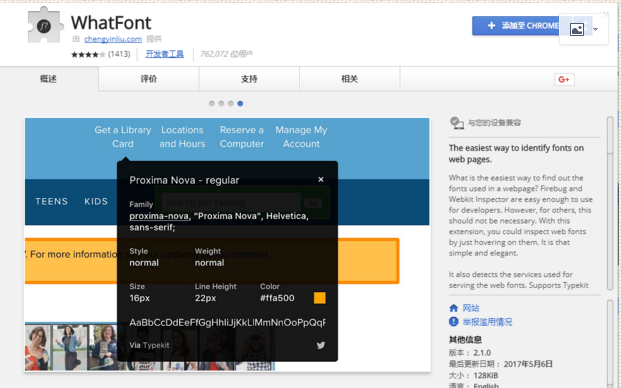621x388 pixels.
Task: Switch to the 相关 tab
Action: click(x=350, y=79)
